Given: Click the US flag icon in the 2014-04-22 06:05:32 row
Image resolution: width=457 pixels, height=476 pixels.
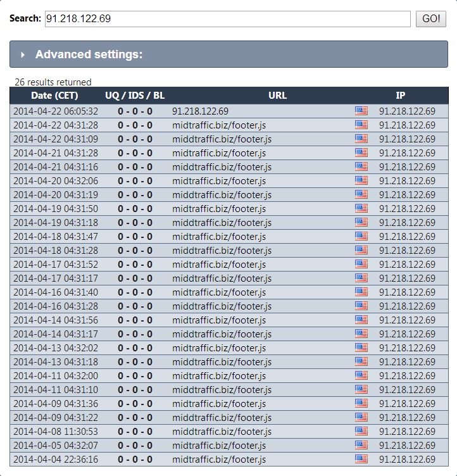Looking at the screenshot, I should pyautogui.click(x=361, y=111).
